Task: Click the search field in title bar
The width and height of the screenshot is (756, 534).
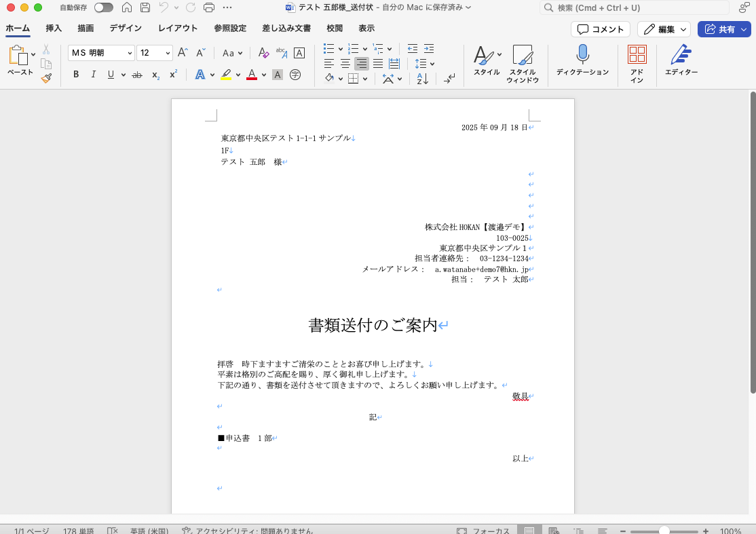Action: coord(634,8)
